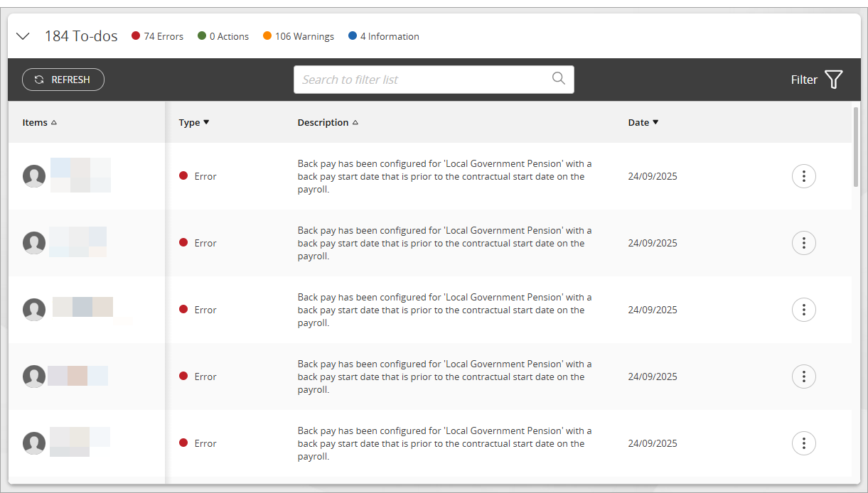
Task: Select the 74 Errors status filter
Action: (158, 36)
